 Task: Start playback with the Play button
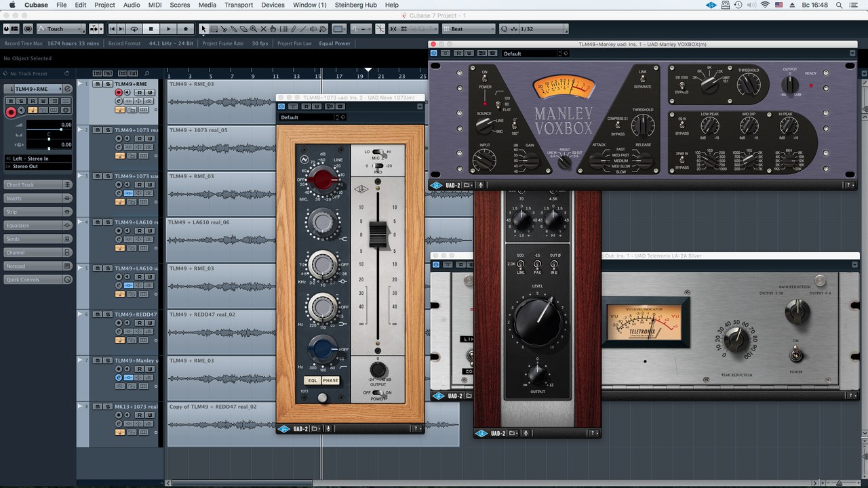[168, 29]
